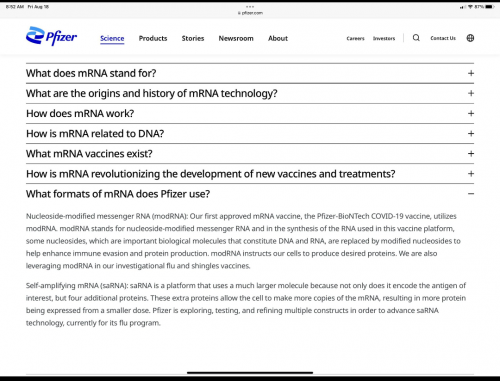Click heading 'What does mRNA stand for?'
500x381 pixels.
91,73
